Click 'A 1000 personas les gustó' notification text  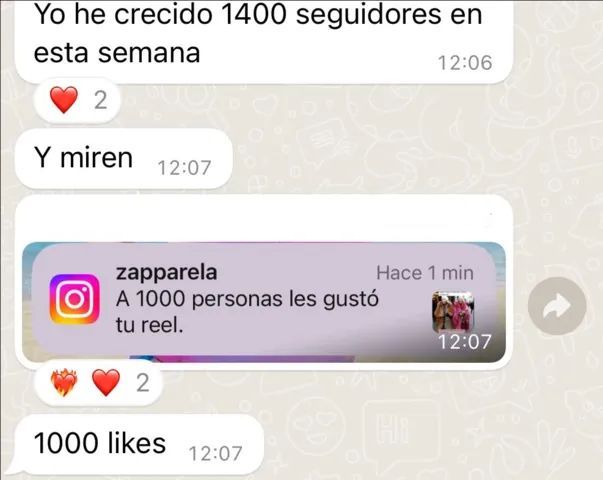click(247, 299)
